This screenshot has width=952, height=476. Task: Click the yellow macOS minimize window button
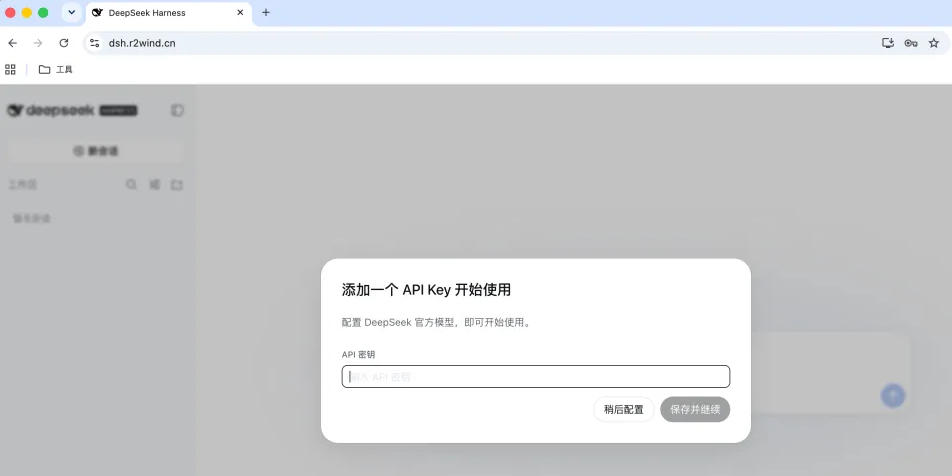click(x=27, y=13)
